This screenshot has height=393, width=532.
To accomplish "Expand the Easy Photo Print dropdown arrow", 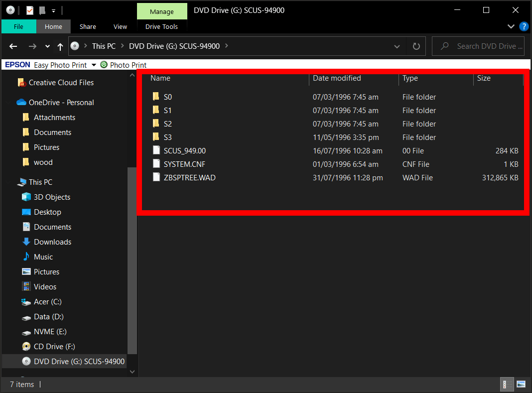I will [94, 65].
